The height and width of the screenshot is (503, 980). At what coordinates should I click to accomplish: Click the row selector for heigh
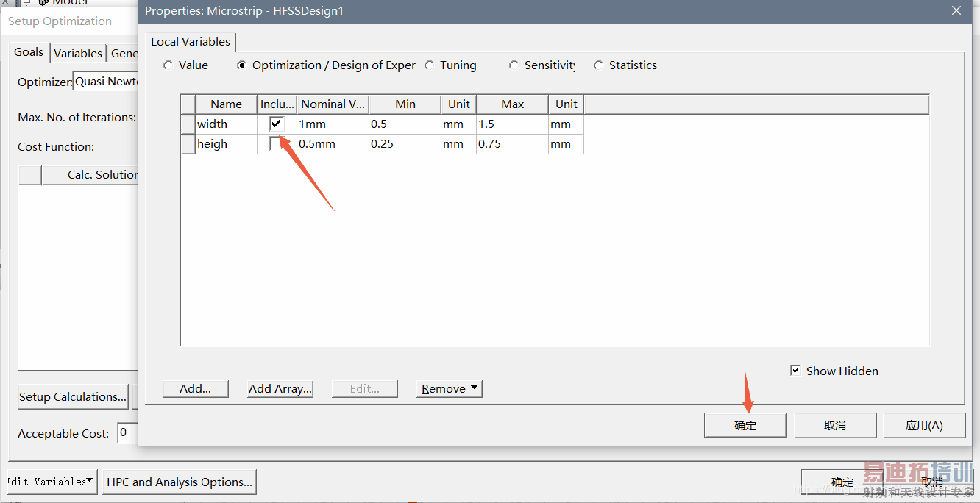point(188,144)
